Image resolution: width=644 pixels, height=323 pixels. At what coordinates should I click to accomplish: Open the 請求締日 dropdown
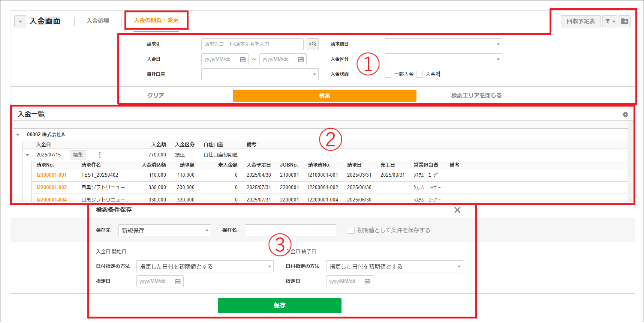tap(443, 44)
